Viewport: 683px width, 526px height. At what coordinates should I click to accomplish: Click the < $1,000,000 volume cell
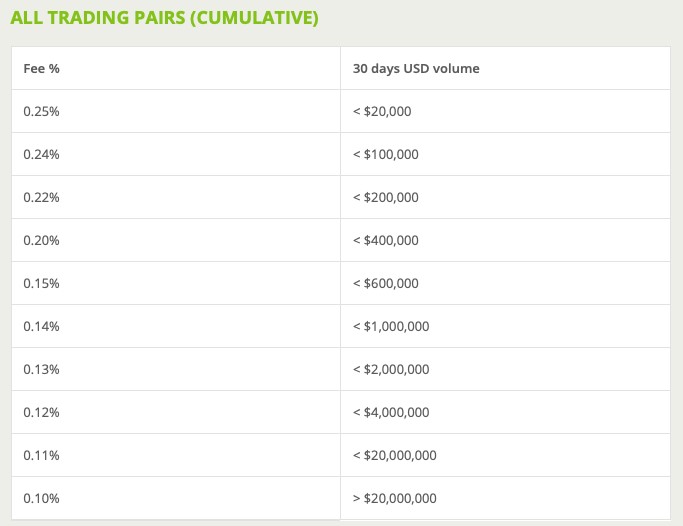coord(505,326)
